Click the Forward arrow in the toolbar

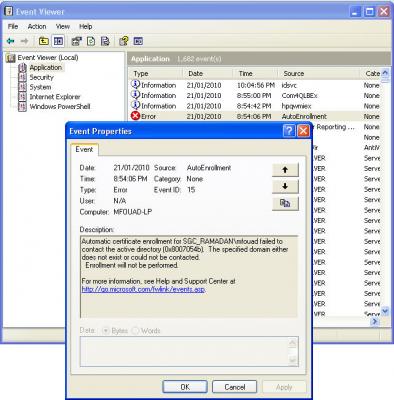[x=24, y=41]
